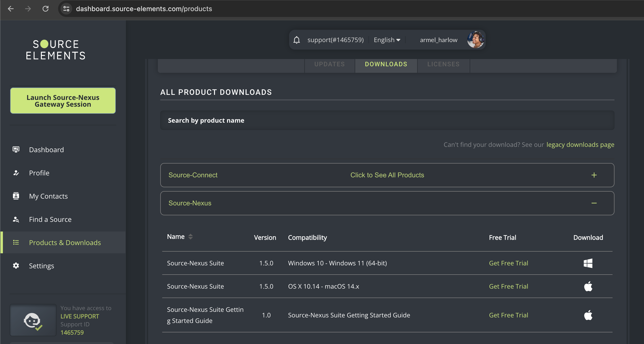644x344 pixels.
Task: Switch to the Licenses tab
Action: click(443, 64)
